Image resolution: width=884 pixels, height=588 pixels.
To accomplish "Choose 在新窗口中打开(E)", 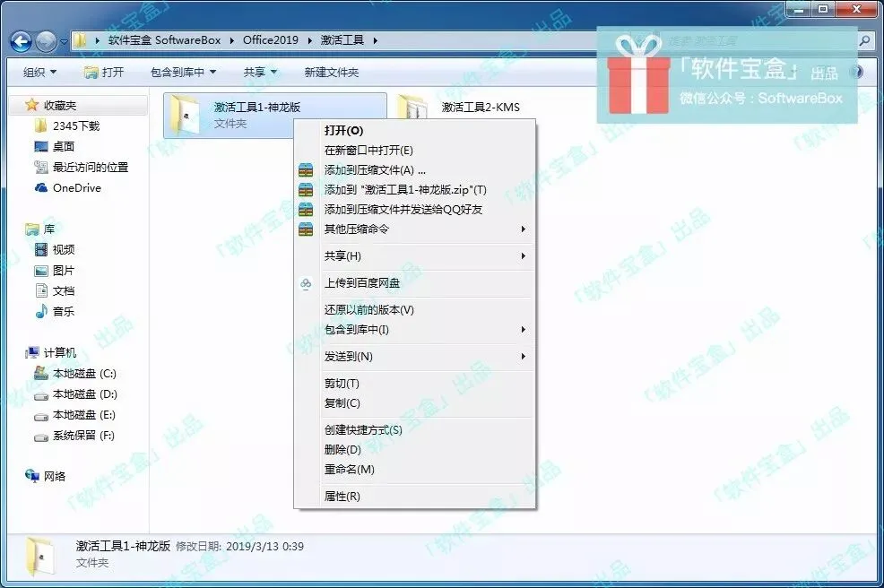I will [x=415, y=150].
